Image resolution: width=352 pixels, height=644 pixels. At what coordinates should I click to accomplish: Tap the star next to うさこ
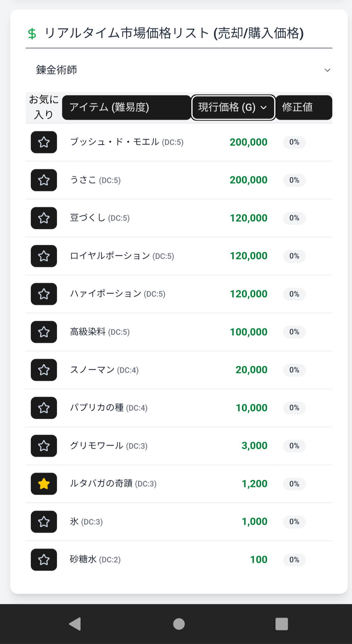[44, 180]
